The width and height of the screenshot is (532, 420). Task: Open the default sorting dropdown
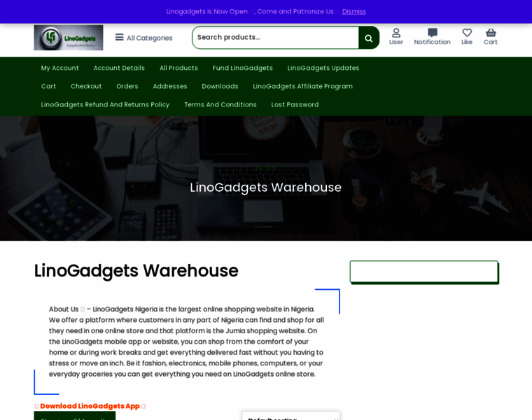click(x=290, y=416)
